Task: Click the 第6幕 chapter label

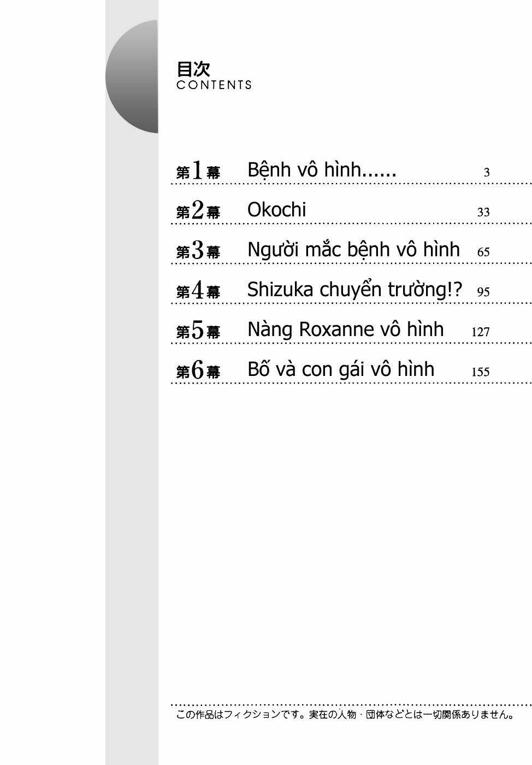Action: (198, 371)
